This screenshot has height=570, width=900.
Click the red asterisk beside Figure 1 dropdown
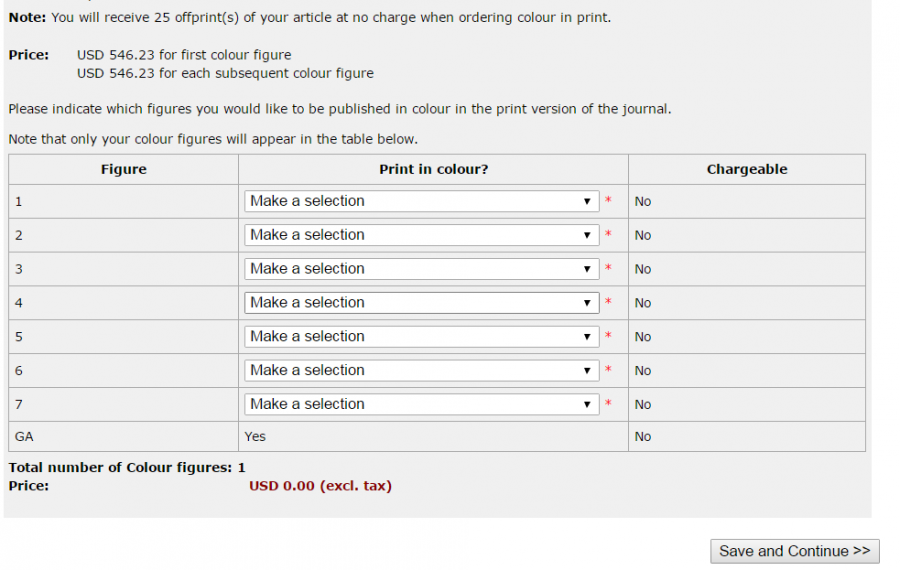(x=608, y=202)
